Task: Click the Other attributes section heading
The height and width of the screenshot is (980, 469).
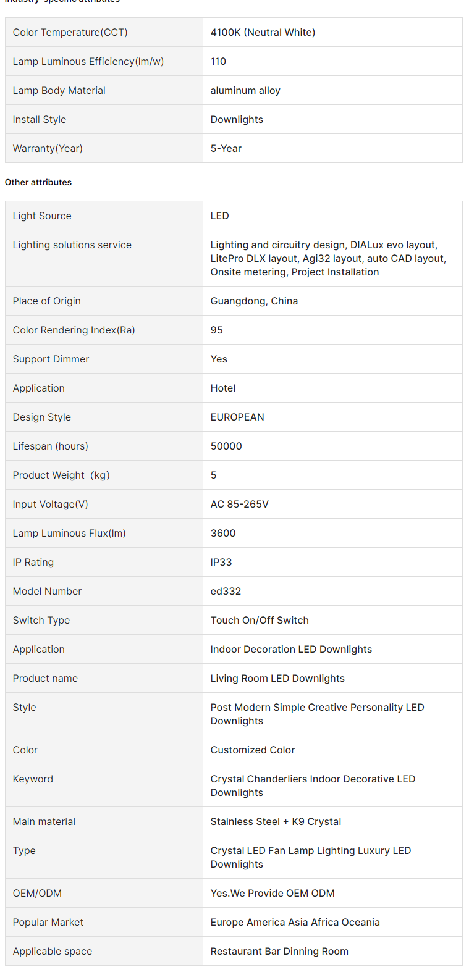Action: tap(38, 182)
